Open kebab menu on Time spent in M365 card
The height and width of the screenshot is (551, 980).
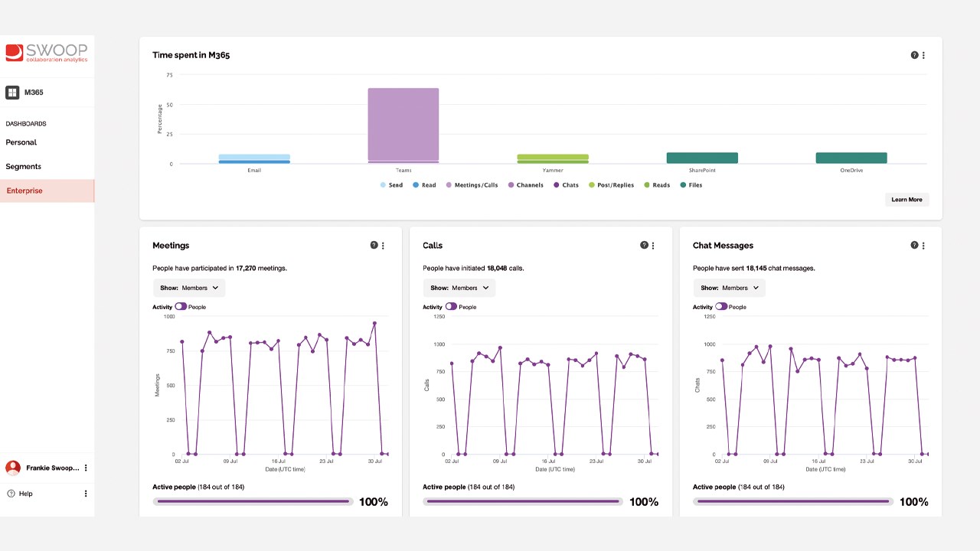tap(923, 55)
